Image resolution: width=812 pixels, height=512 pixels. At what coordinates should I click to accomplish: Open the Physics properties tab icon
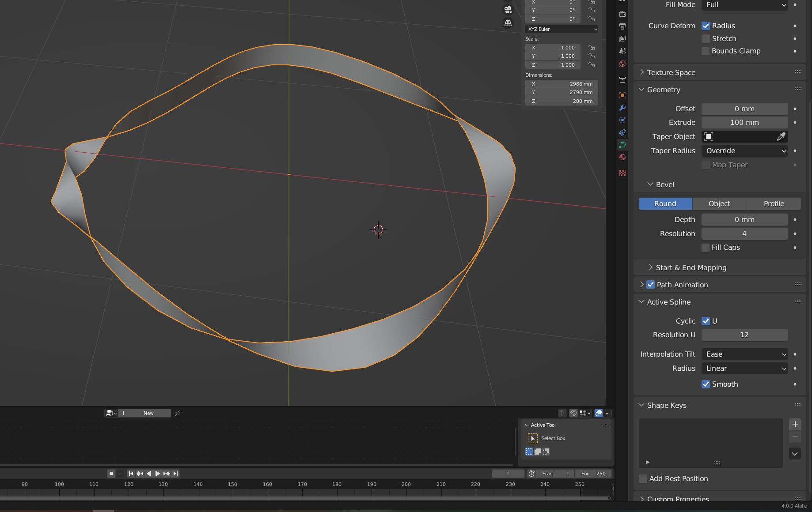point(622,120)
